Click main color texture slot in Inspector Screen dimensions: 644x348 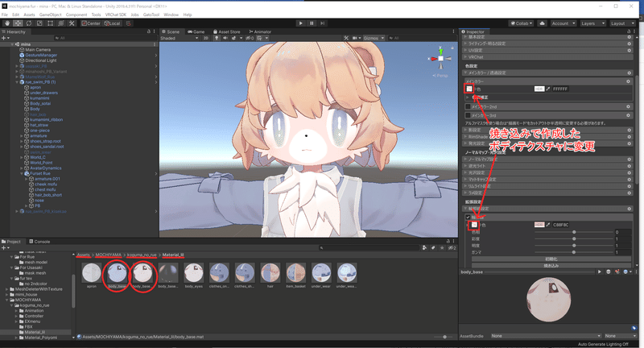pos(469,89)
